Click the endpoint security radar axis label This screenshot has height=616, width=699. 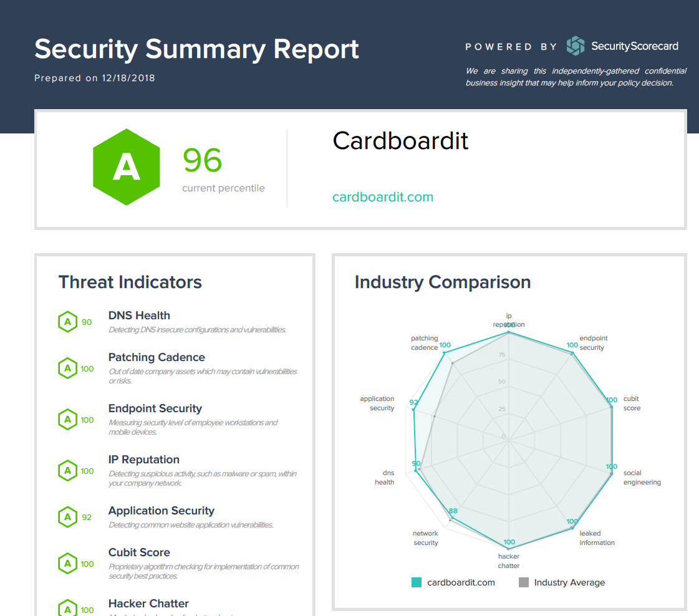(x=594, y=343)
